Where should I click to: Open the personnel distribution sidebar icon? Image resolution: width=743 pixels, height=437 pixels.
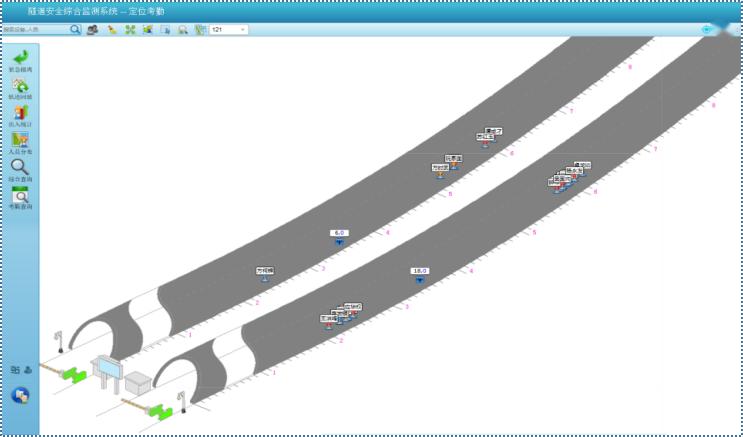(x=20, y=140)
